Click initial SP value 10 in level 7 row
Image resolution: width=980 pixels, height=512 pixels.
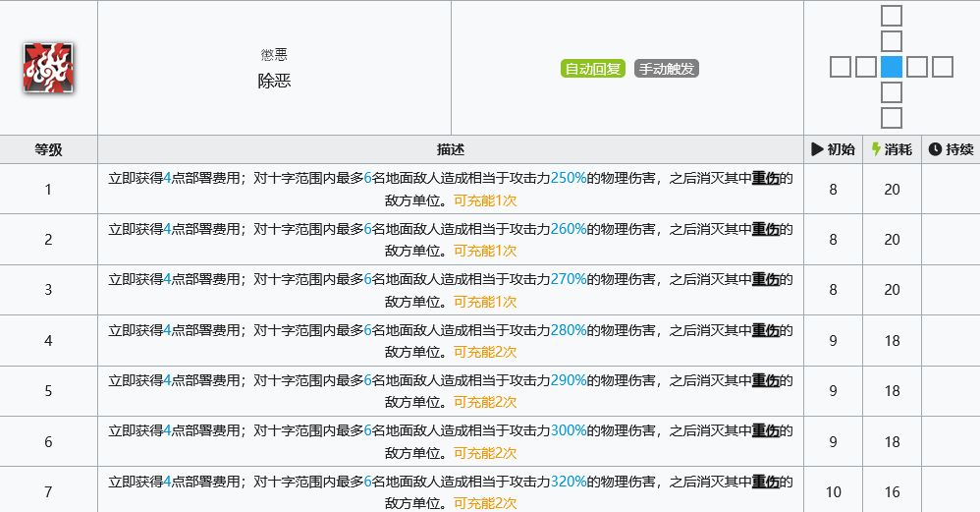click(x=833, y=492)
